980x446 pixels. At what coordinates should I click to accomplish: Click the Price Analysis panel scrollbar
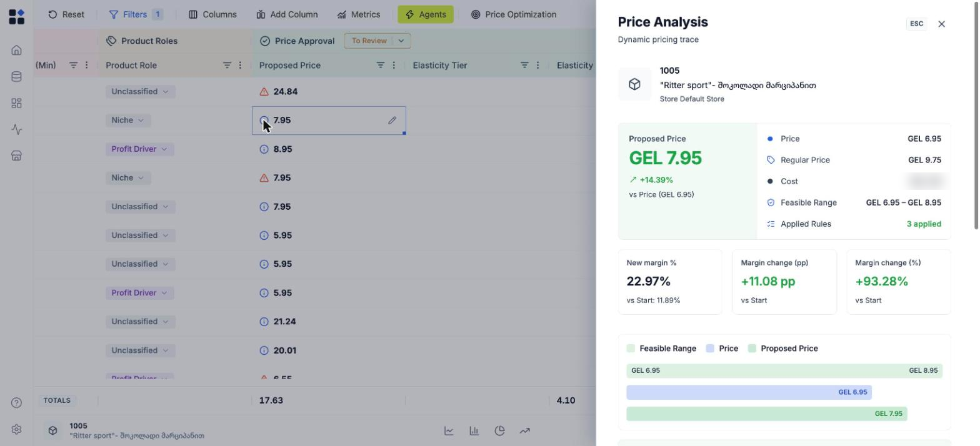(x=976, y=115)
